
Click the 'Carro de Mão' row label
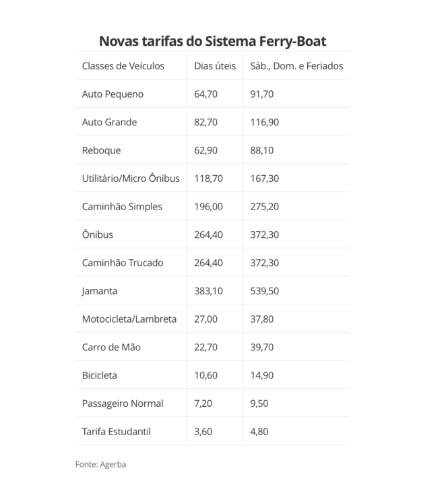point(111,348)
